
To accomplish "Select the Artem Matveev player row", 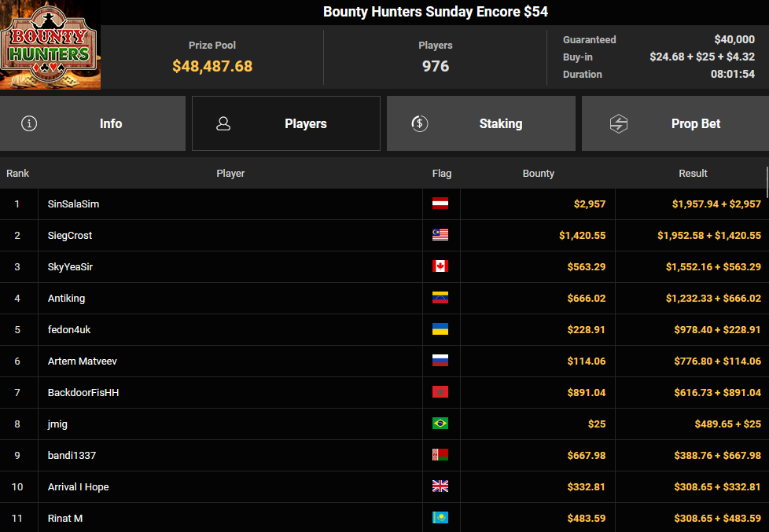I will (384, 361).
